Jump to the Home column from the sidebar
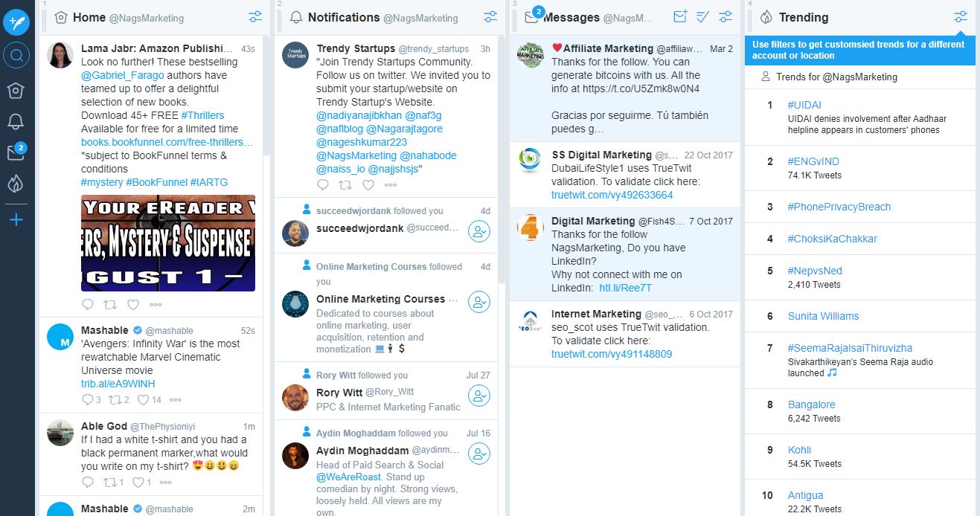Viewport: 980px width, 516px height. 16,90
